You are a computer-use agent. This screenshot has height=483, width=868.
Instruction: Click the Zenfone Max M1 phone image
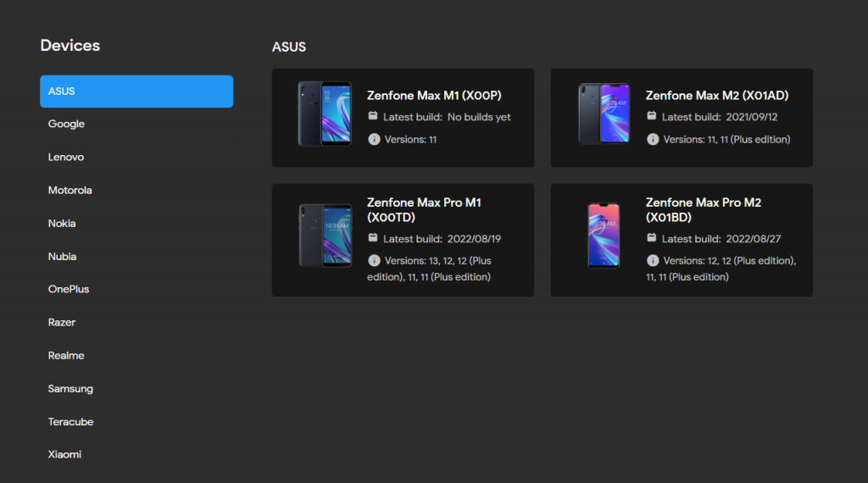325,114
